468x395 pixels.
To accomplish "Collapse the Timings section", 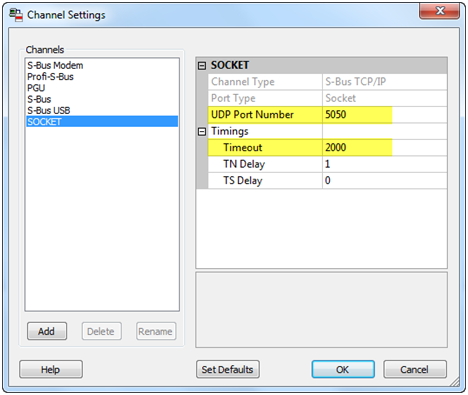I will (x=202, y=132).
